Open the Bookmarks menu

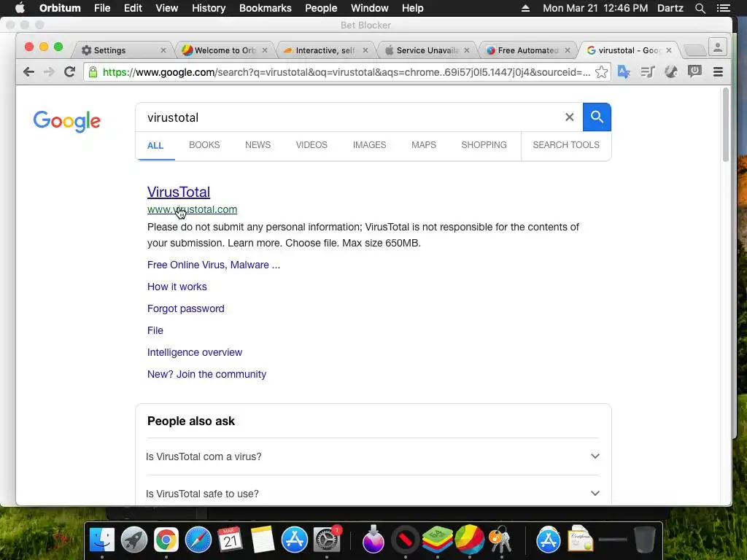[265, 8]
